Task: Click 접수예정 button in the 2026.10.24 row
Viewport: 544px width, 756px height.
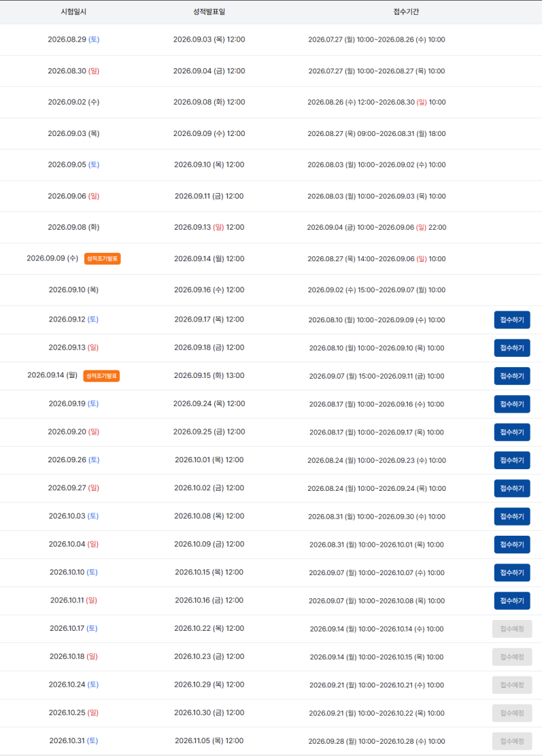Action: tap(511, 685)
